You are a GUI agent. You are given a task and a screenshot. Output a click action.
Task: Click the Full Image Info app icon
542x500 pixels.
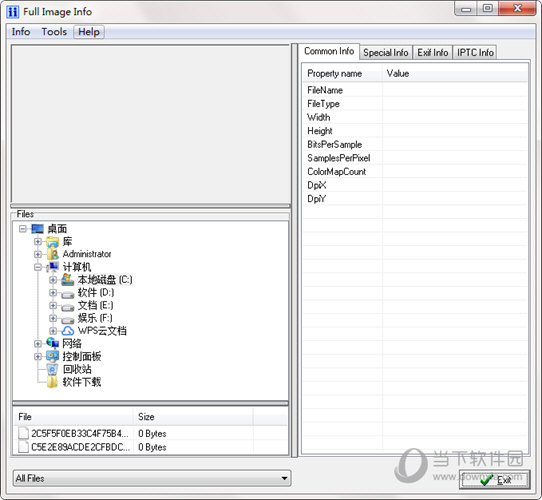pyautogui.click(x=12, y=12)
